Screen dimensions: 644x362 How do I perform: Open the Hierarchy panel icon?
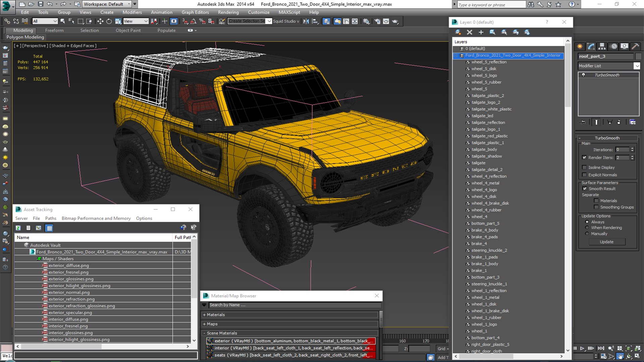click(602, 46)
